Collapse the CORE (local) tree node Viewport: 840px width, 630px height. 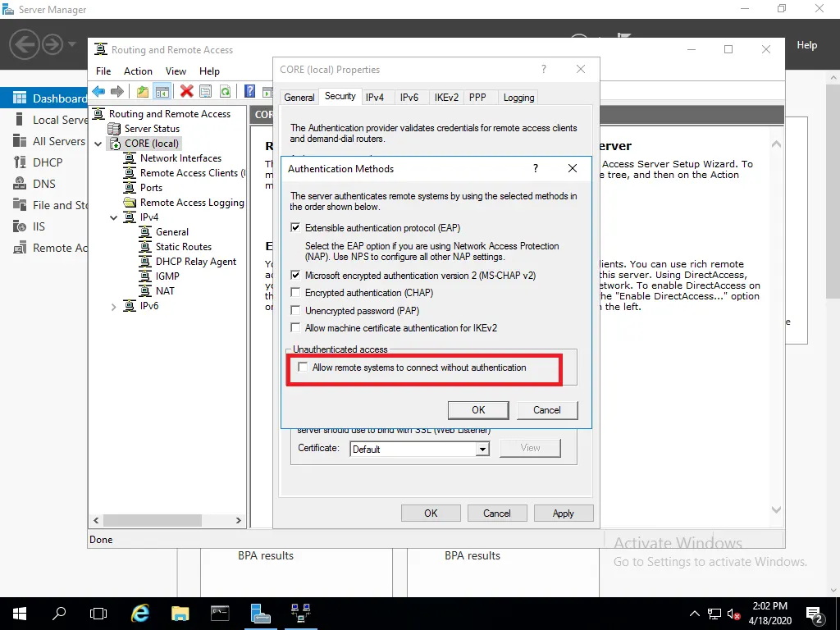pyautogui.click(x=98, y=144)
